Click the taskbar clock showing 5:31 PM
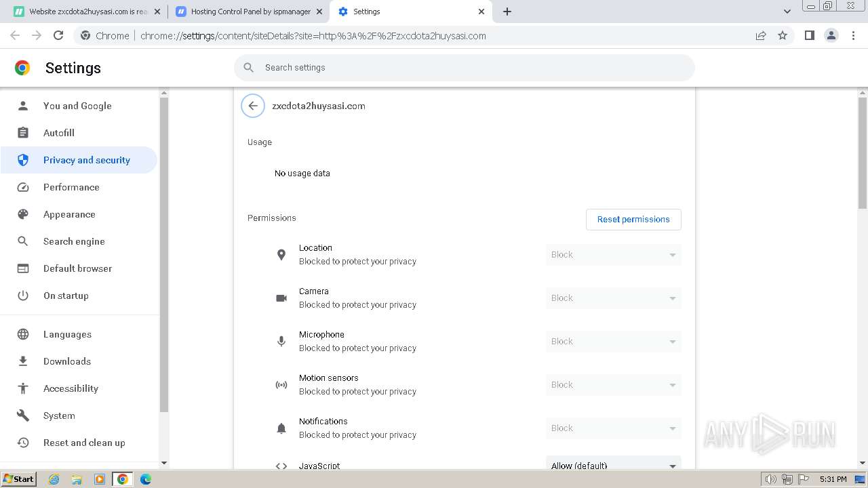868x488 pixels. (833, 479)
